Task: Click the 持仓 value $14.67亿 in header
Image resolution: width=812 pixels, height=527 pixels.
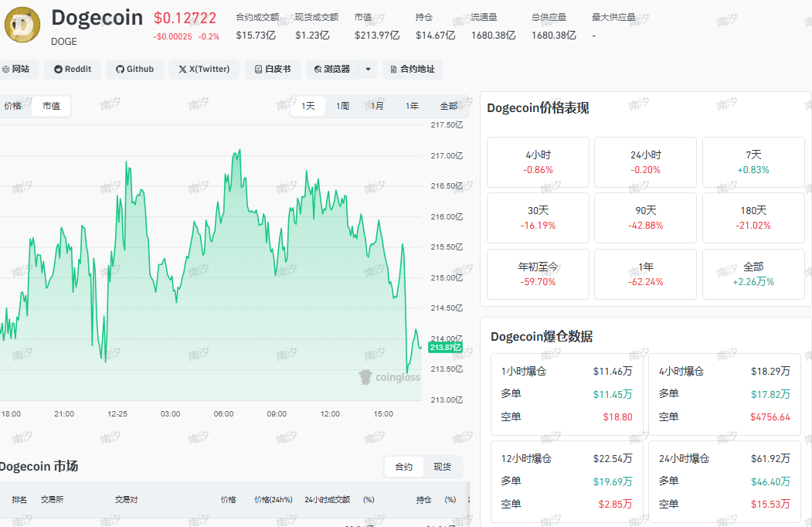Action: click(435, 36)
